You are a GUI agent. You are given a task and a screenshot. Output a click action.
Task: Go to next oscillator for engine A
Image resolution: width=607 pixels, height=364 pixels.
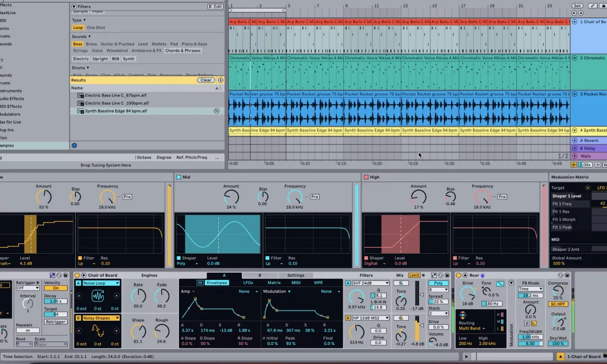pyautogui.click(x=116, y=296)
